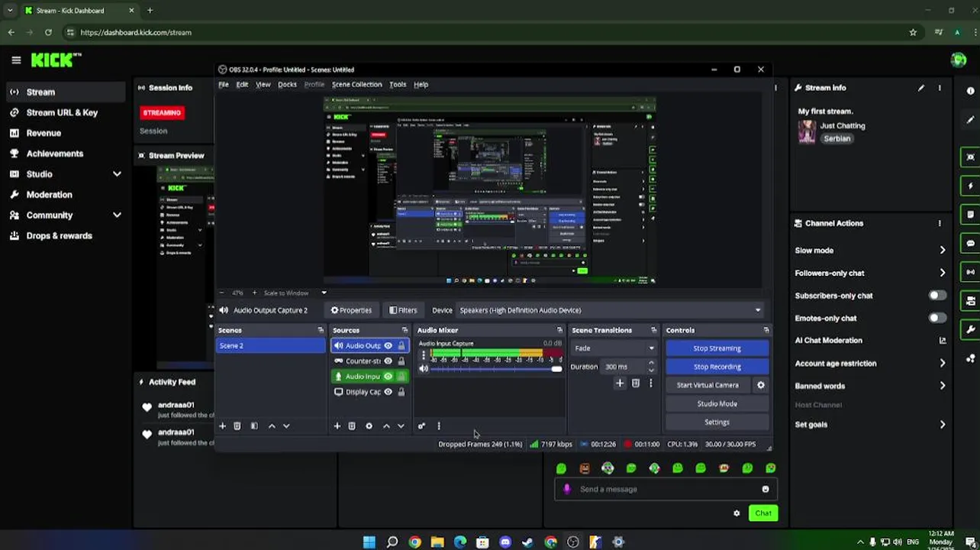Open Audio Input Capture track options dots
The image size is (980, 550).
click(x=424, y=356)
